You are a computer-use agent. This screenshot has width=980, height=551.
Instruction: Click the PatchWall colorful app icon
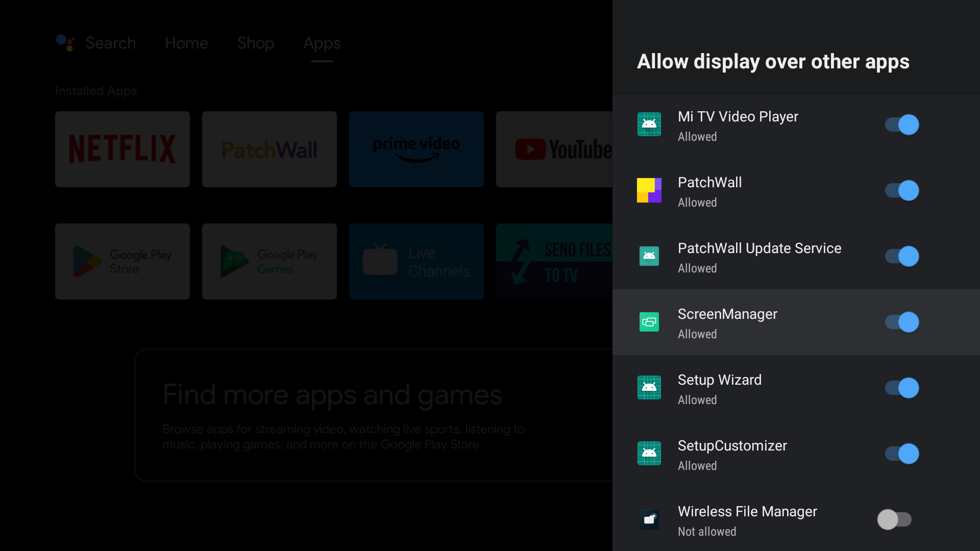coord(649,190)
